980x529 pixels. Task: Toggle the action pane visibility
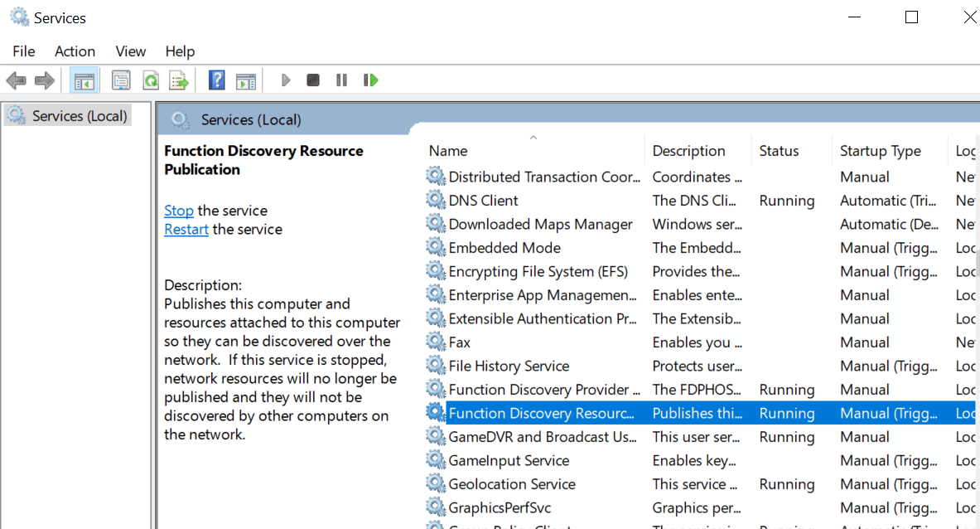coord(244,80)
